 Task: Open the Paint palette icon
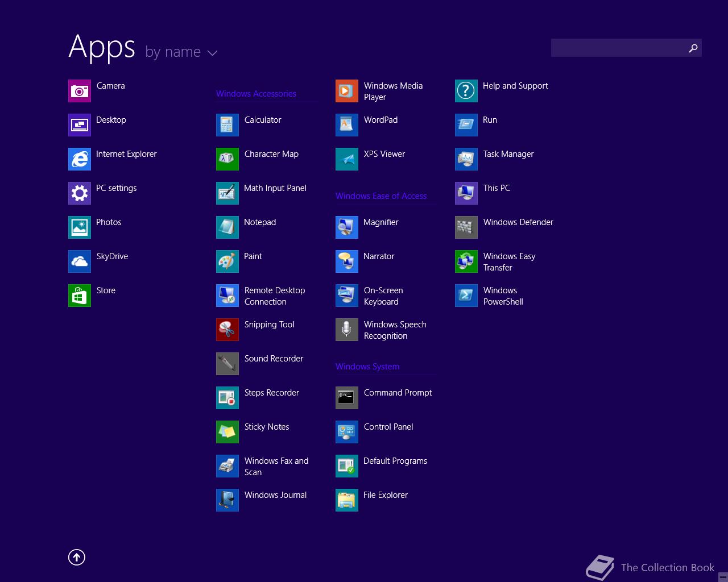[227, 261]
